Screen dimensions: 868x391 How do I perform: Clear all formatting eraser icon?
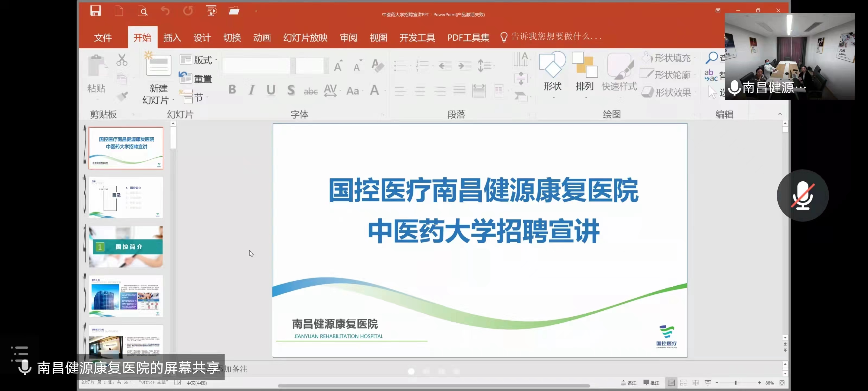coord(378,65)
